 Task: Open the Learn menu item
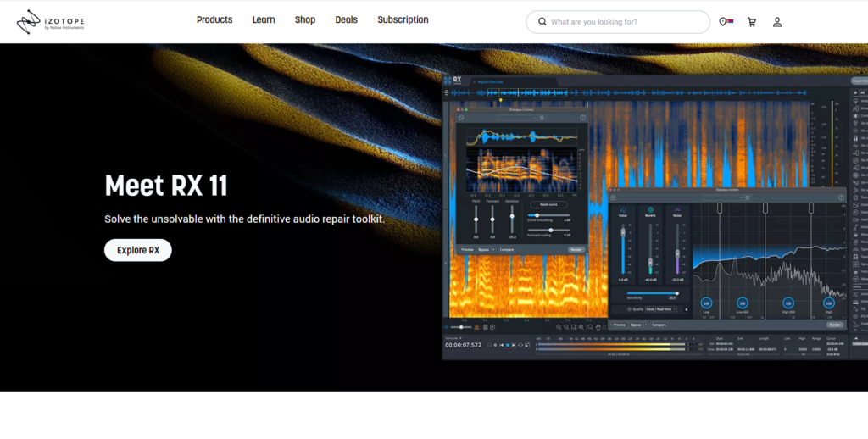[264, 20]
